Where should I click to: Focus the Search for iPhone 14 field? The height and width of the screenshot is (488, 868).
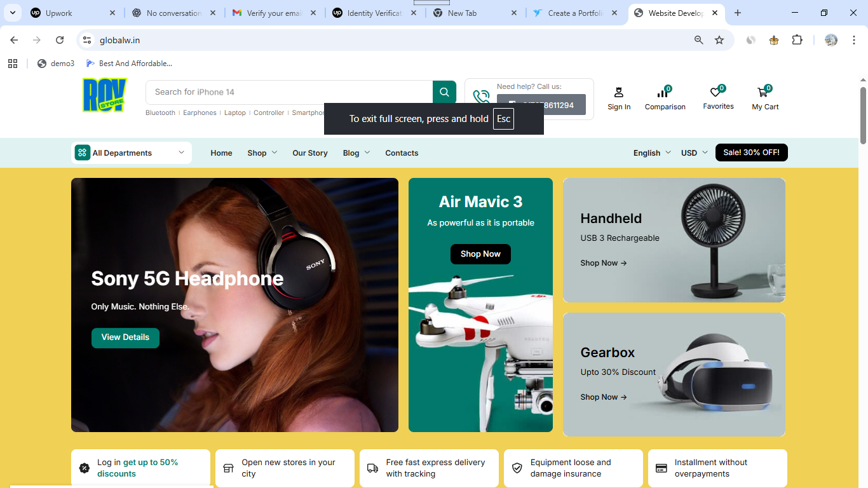[x=289, y=92]
